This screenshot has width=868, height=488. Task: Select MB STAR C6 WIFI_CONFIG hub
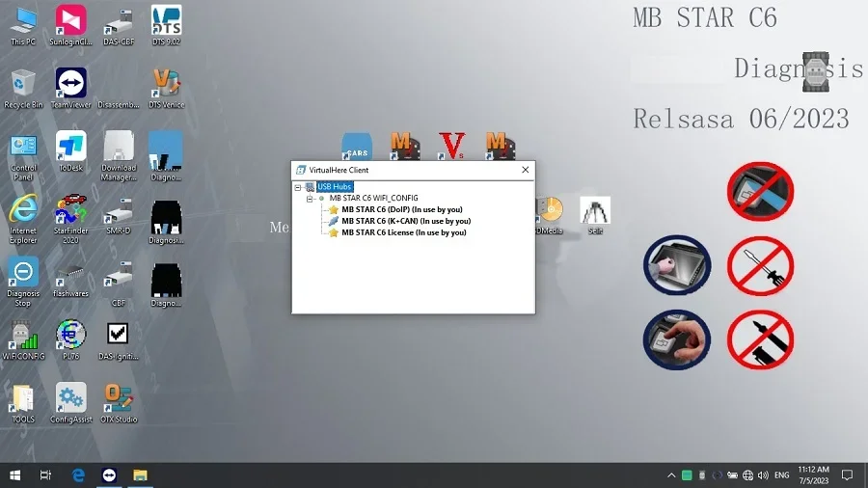[373, 198]
